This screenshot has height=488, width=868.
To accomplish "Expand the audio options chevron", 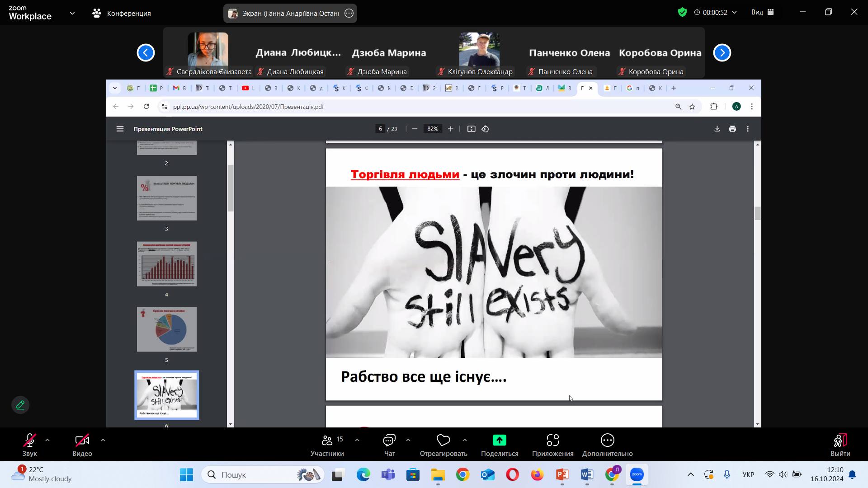I will [47, 440].
